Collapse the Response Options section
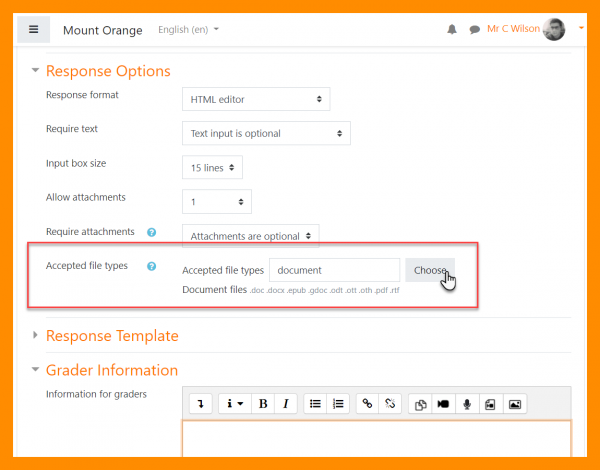The width and height of the screenshot is (600, 470). [108, 71]
